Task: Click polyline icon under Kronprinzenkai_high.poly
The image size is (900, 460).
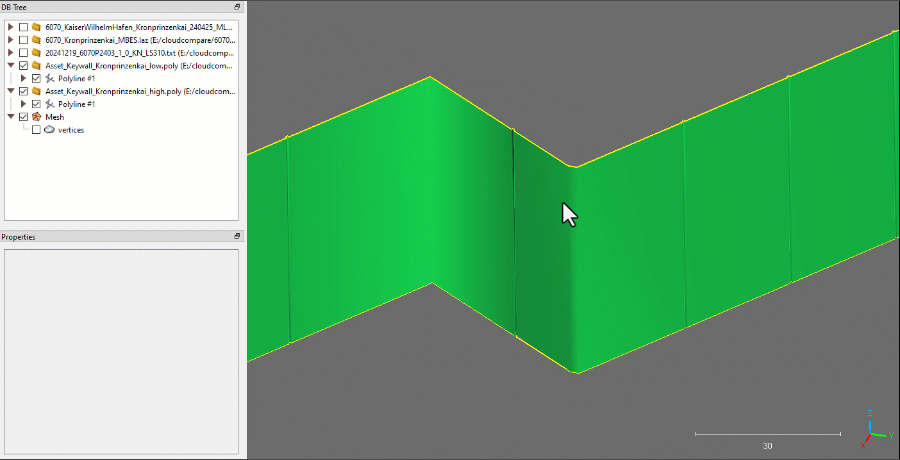Action: coord(50,104)
